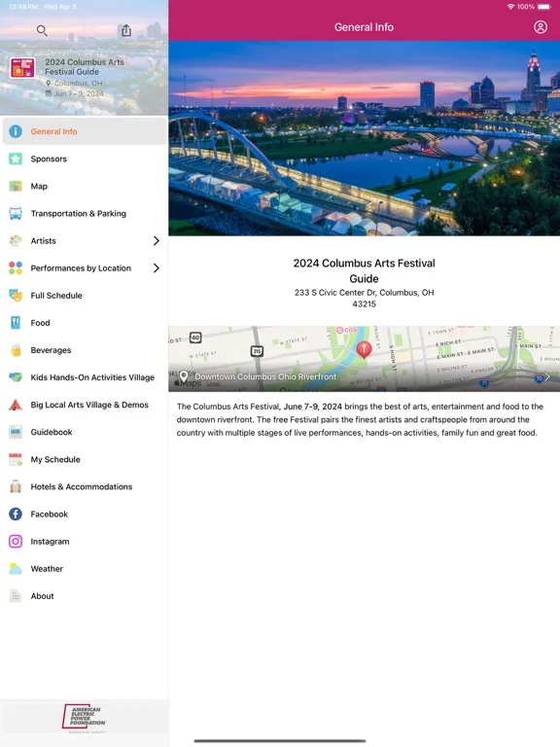560x747 pixels.
Task: Tap the battery status indicator
Action: 544,7
